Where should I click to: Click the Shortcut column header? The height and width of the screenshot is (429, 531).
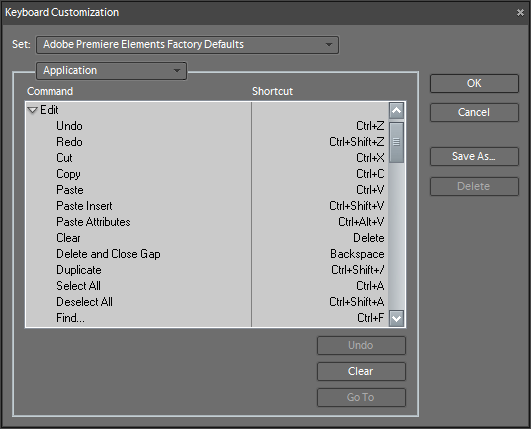pyautogui.click(x=272, y=91)
